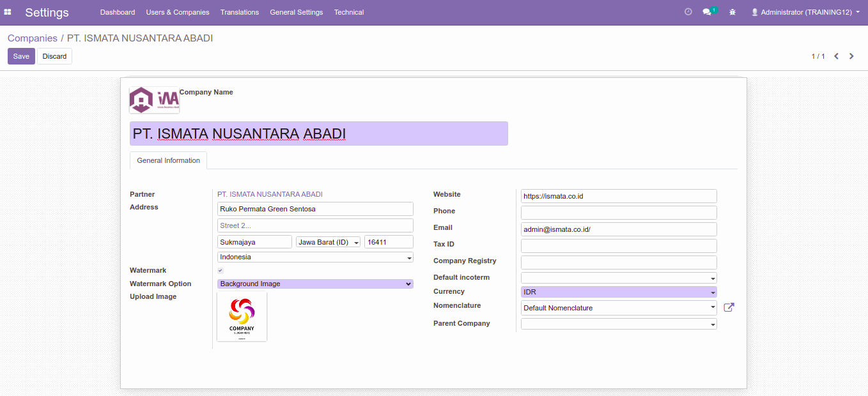This screenshot has height=396, width=868.
Task: Click the Phone input field
Action: tap(618, 212)
